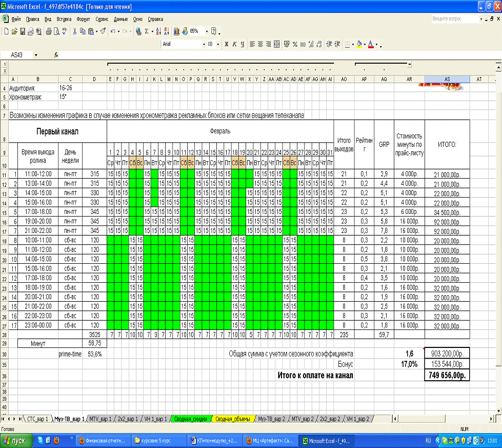Click the Merge and Center icon
Viewport: 502px width, 448px height.
277,45
